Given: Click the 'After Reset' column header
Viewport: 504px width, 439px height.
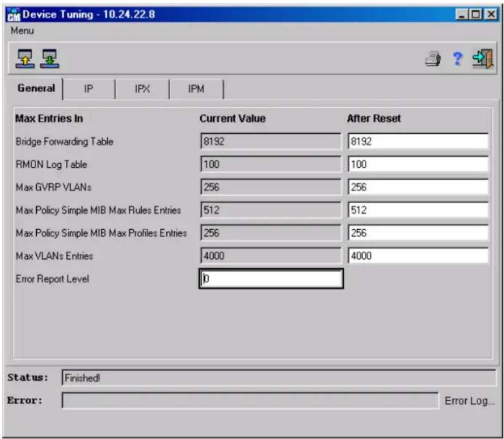Looking at the screenshot, I should pos(373,119).
